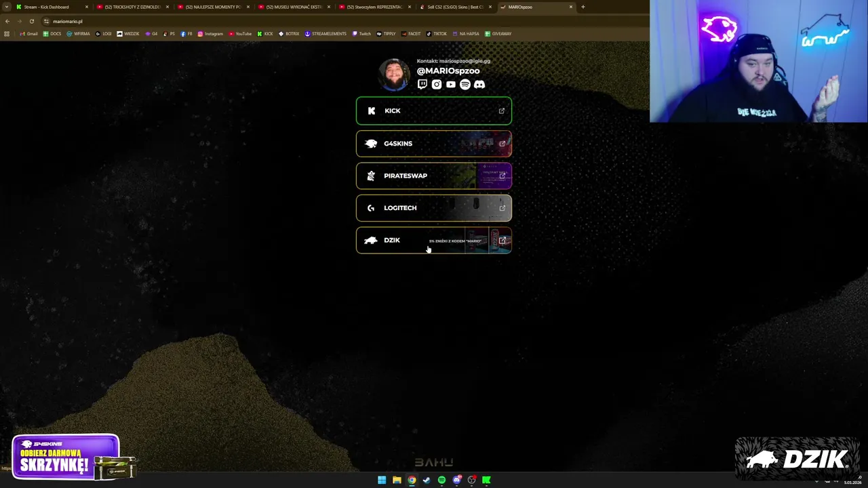Click the LOGITECH link button
This screenshot has height=488, width=868.
(x=434, y=208)
